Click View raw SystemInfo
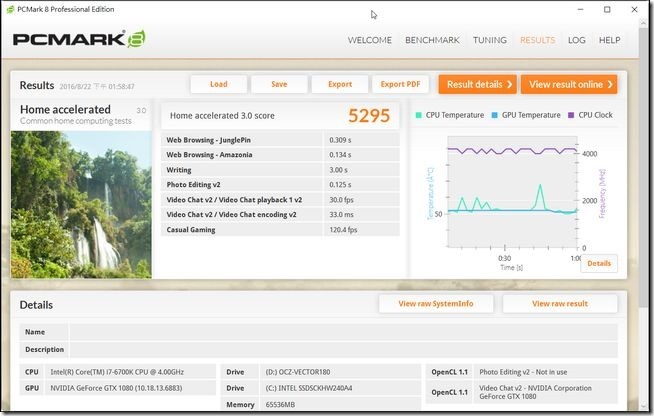Image resolution: width=654 pixels, height=416 pixels. [436, 304]
